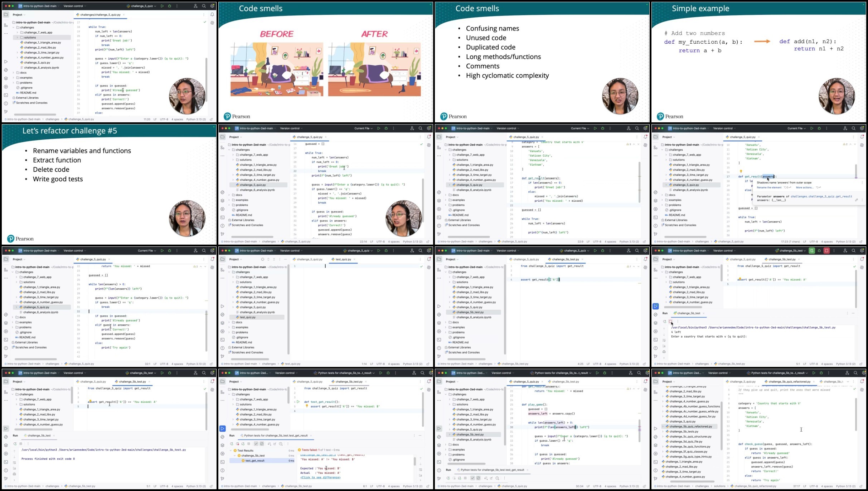
Task: Click 'Select Opened File' target icon in Project header
Action: (262, 259)
